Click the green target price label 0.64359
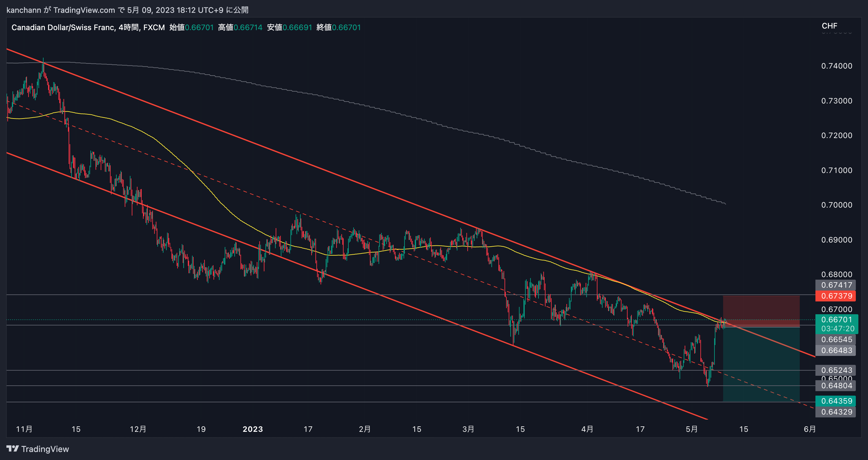 coord(835,401)
